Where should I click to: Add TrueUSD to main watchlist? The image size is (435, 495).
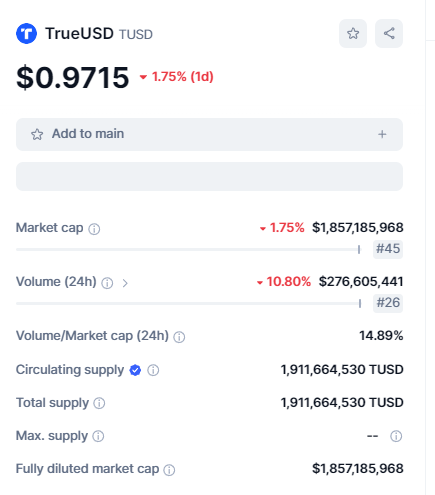tap(209, 134)
